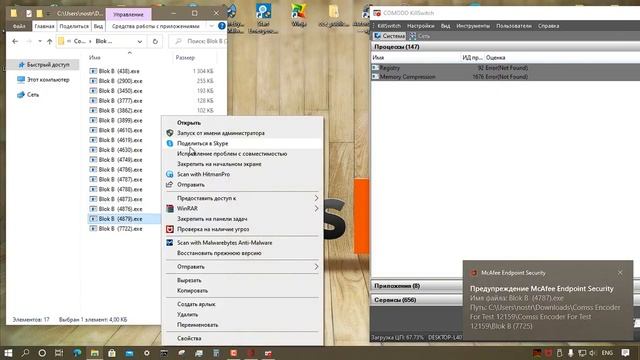This screenshot has height=360, width=640.
Task: Select the Registry process row in KillSwitch
Action: 505,68
